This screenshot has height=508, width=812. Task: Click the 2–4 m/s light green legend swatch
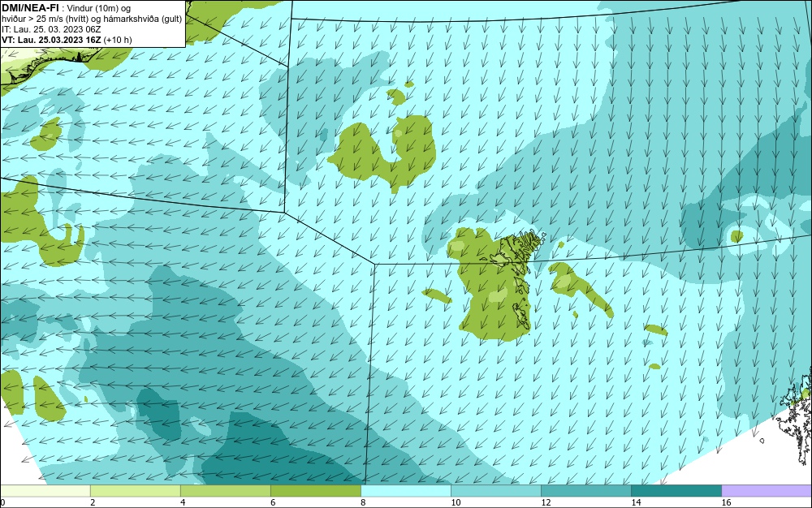135,491
